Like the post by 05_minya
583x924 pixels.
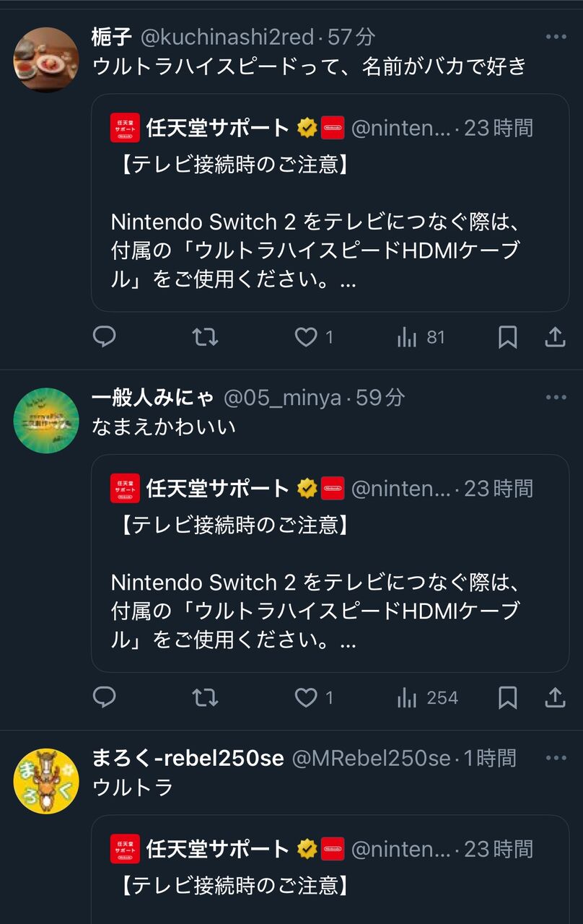(x=307, y=697)
